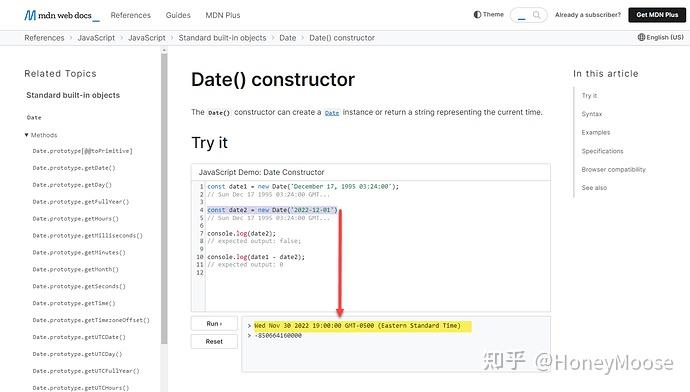Viewport: 690px width, 392px height.
Task: Click inside the code editor area
Action: tap(378, 246)
